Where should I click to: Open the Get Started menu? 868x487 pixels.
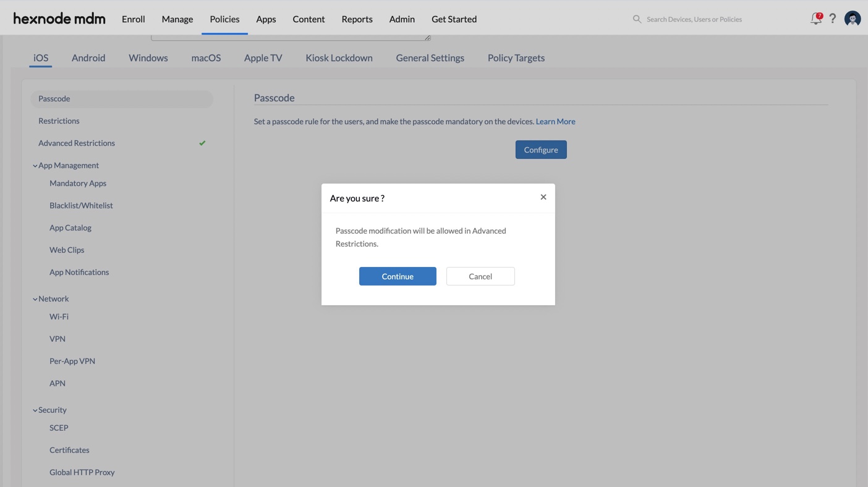454,19
